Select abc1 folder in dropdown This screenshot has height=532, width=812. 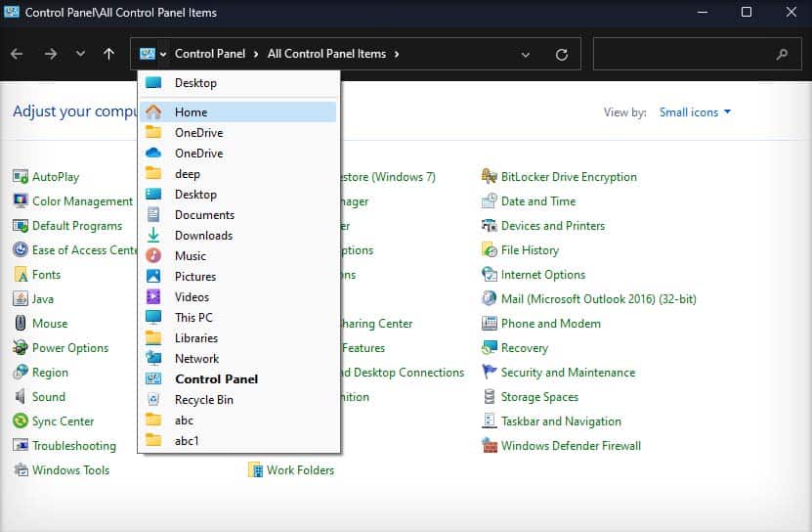pos(237,441)
